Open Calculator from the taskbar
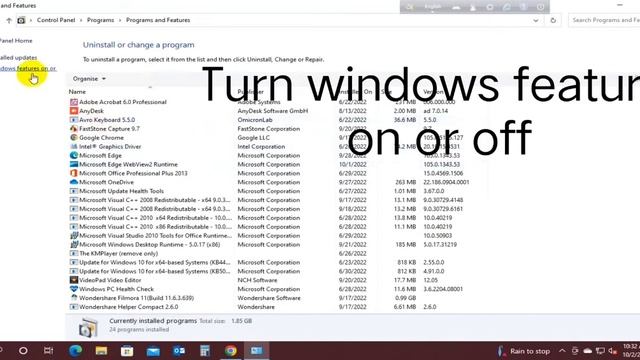The image size is (640, 360). pos(204,351)
